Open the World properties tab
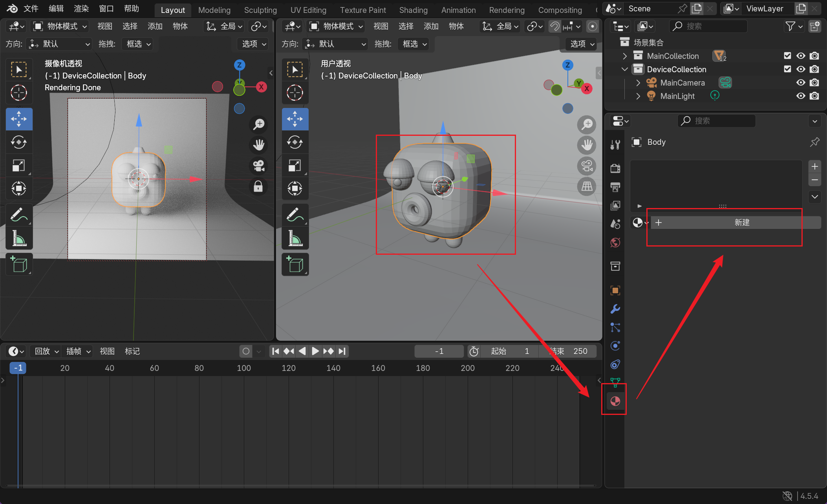This screenshot has width=827, height=504. point(615,243)
